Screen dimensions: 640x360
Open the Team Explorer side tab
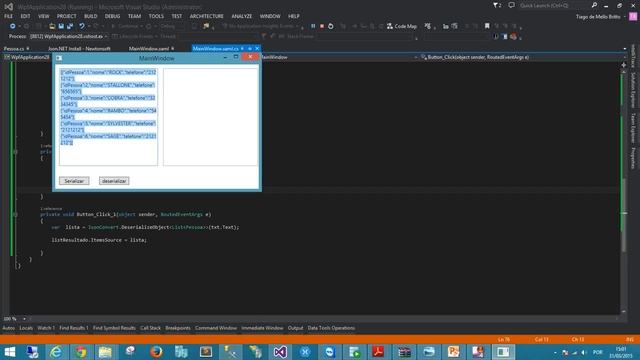pos(633,128)
